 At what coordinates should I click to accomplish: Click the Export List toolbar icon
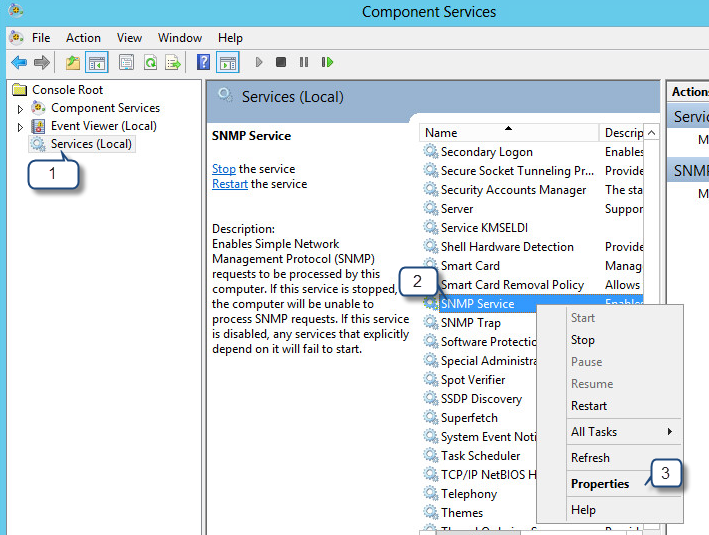[x=173, y=62]
